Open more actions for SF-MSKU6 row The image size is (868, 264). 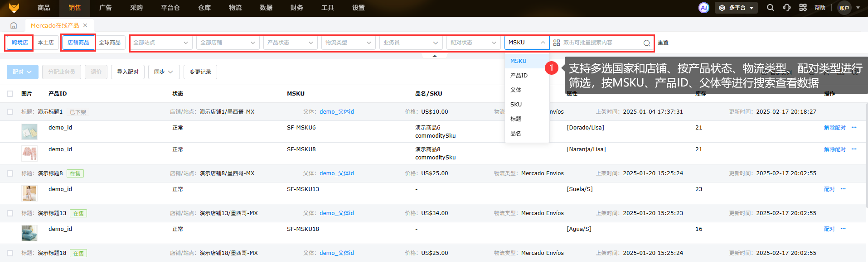(854, 128)
